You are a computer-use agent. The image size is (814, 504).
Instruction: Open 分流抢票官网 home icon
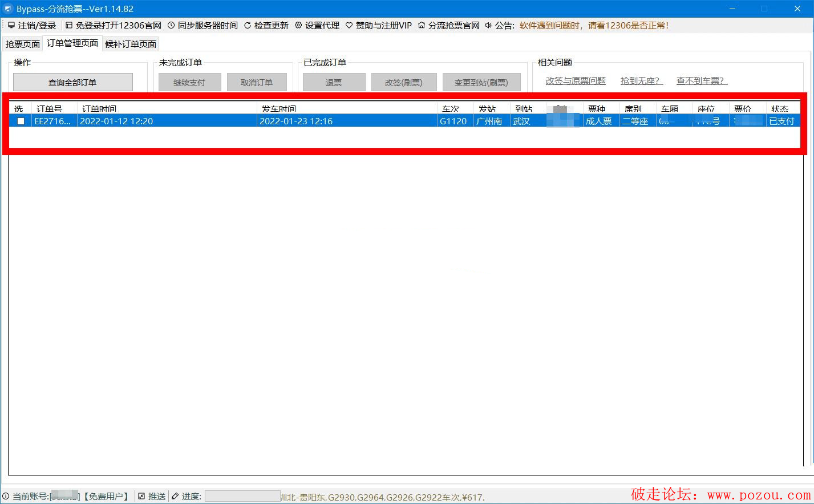[422, 26]
